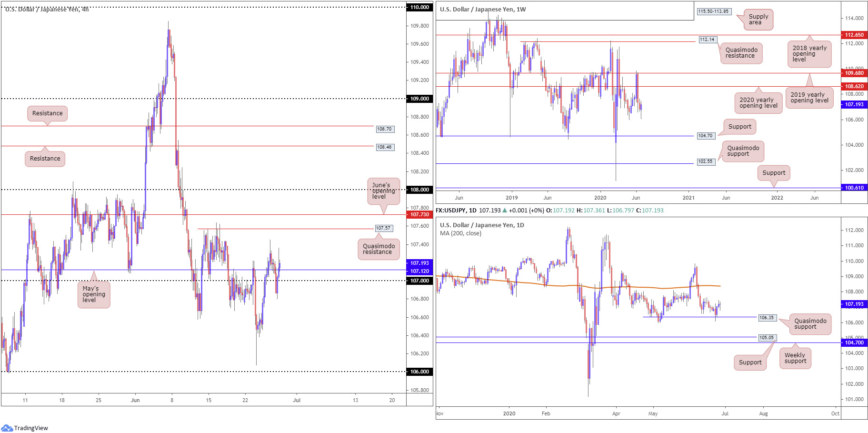
Task: Click the Apr label on daily time axis
Action: tap(616, 413)
